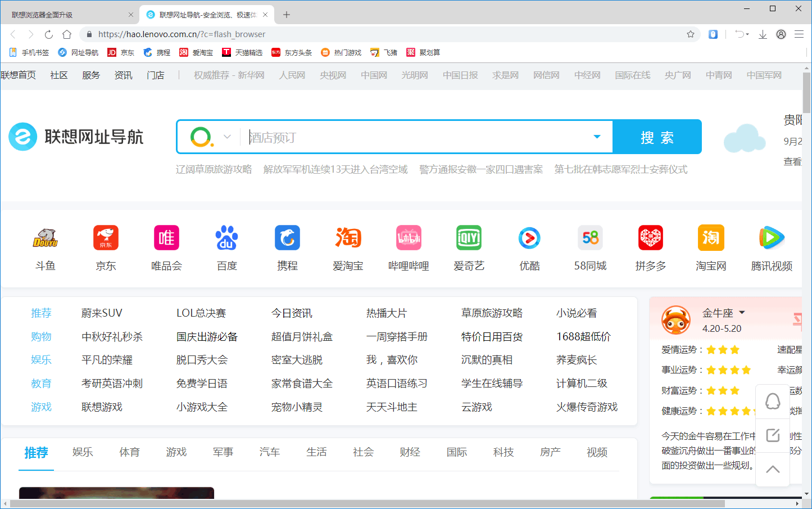Open the Pinduoduo (拼多多) icon

651,238
